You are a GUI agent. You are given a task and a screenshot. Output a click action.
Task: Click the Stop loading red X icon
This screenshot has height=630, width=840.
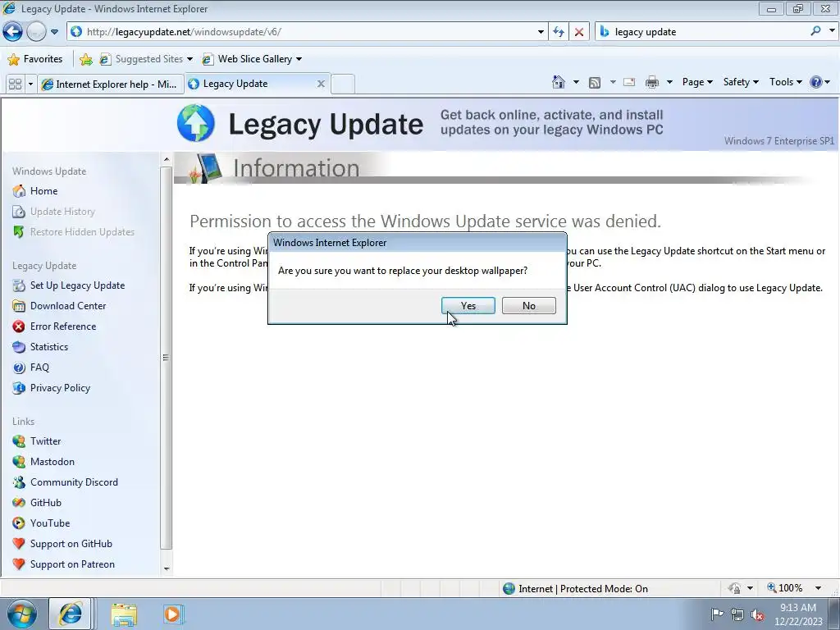(579, 32)
